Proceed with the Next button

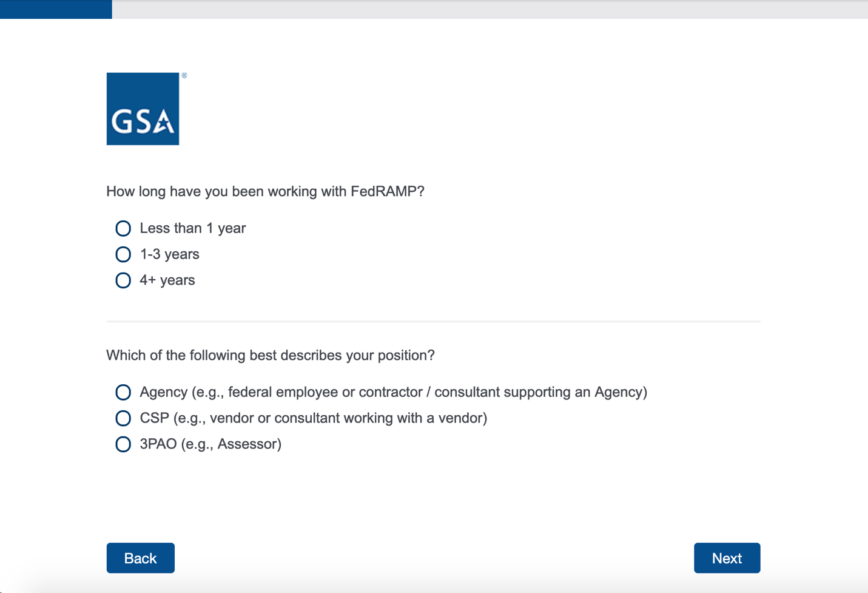click(x=727, y=558)
